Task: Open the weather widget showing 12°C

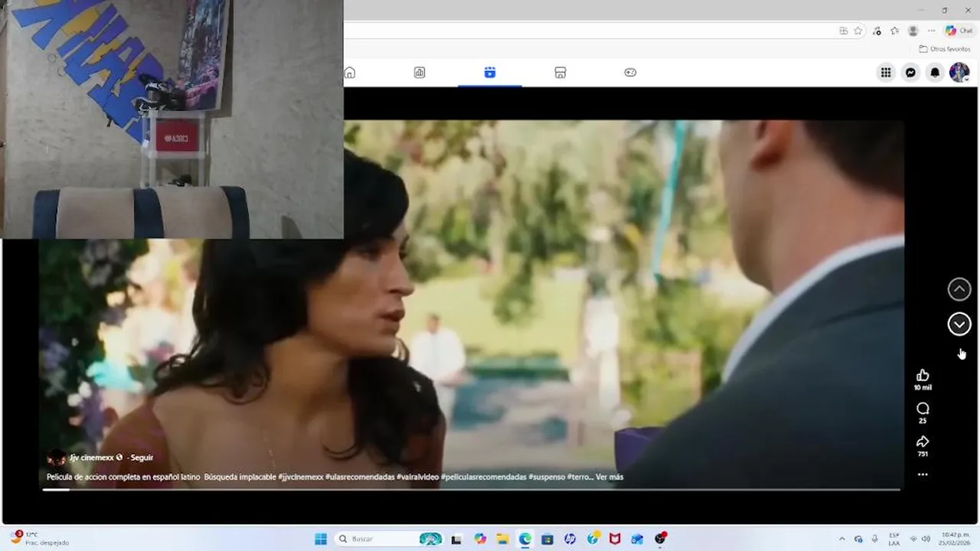Action: pos(38,539)
